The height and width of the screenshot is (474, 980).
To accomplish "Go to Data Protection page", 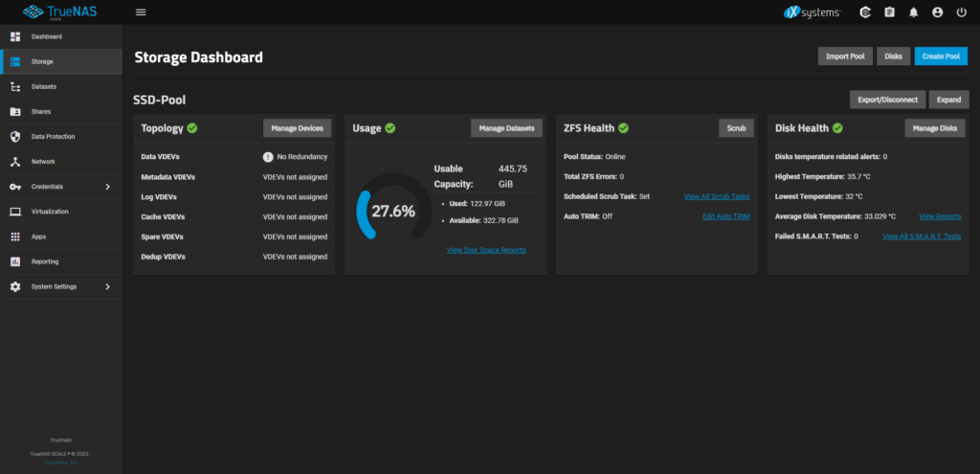I will 53,137.
